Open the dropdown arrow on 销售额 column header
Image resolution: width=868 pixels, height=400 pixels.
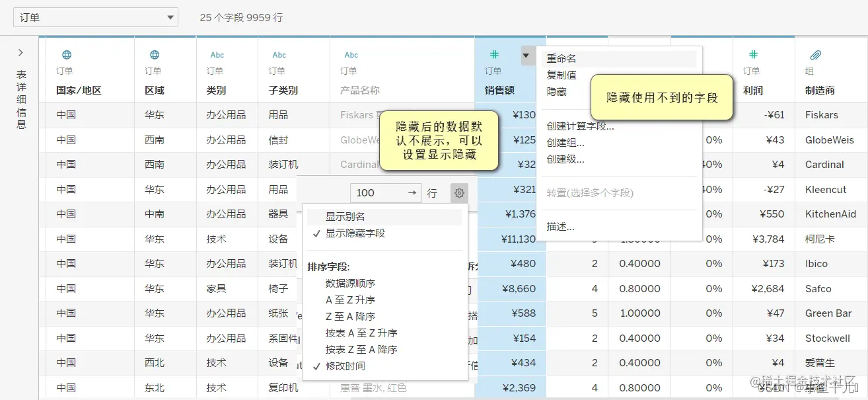[x=526, y=57]
